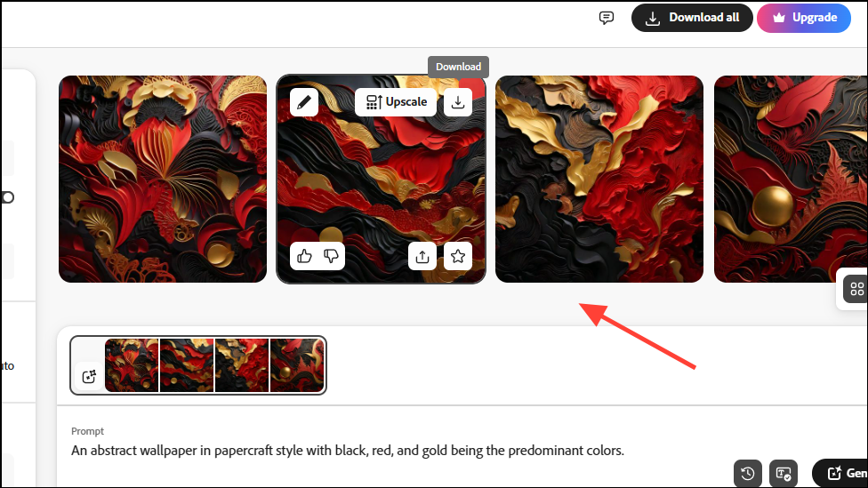Select the first floral papercraft image
The height and width of the screenshot is (488, 868).
(x=163, y=180)
